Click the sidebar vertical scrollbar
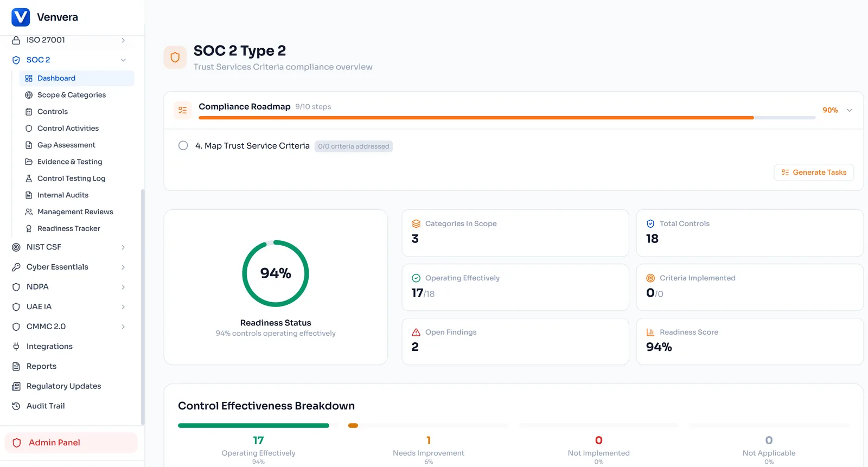868x467 pixels. point(143,307)
